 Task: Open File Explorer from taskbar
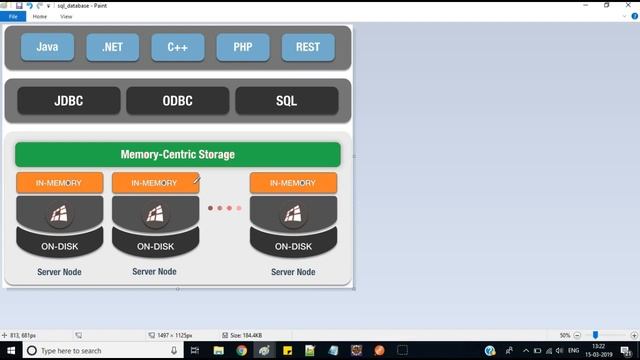pos(218,351)
